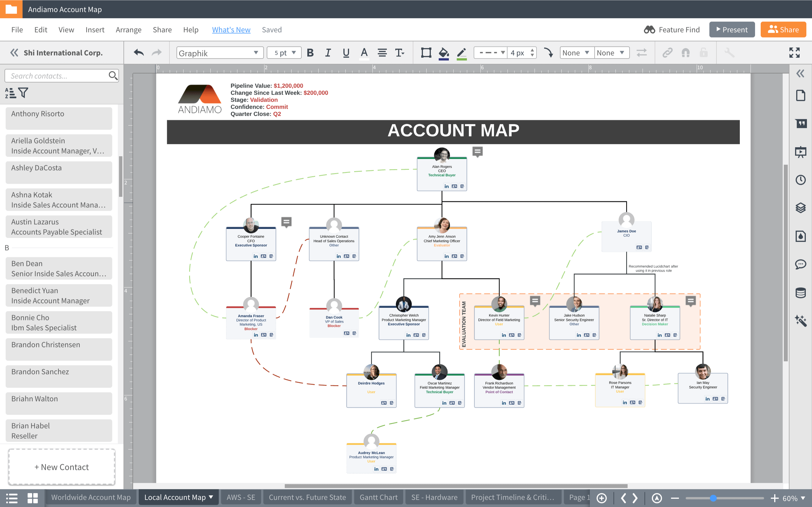The height and width of the screenshot is (507, 812).
Task: Sort contacts alphabetically with the A-Z icon
Action: (10, 93)
